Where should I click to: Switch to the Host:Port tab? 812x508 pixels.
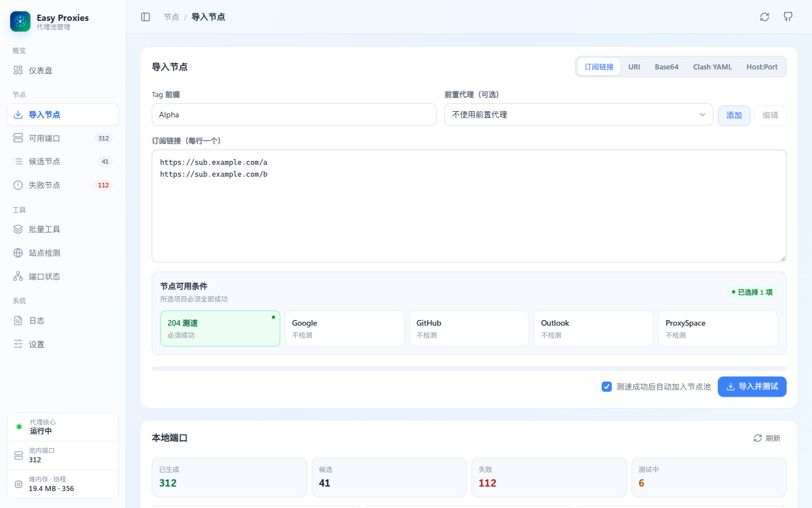click(762, 67)
